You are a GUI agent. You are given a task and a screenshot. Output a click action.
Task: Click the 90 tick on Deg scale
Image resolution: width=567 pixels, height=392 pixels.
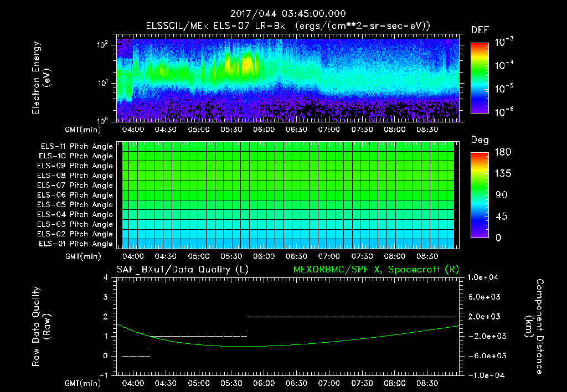[x=502, y=195]
